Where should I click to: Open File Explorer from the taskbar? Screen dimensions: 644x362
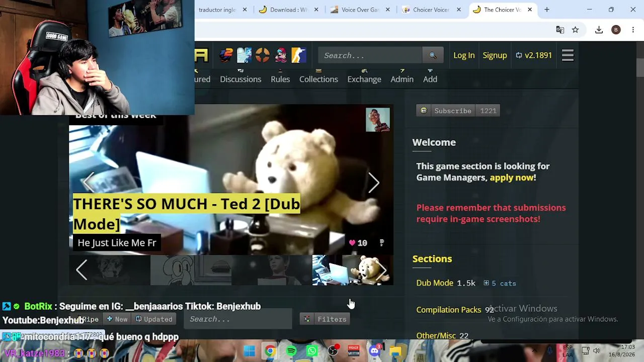tap(396, 351)
